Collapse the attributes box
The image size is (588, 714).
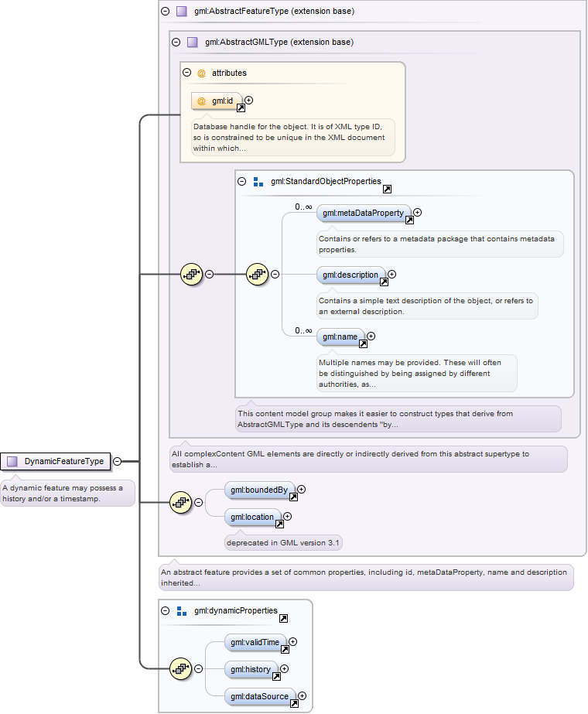coord(186,73)
